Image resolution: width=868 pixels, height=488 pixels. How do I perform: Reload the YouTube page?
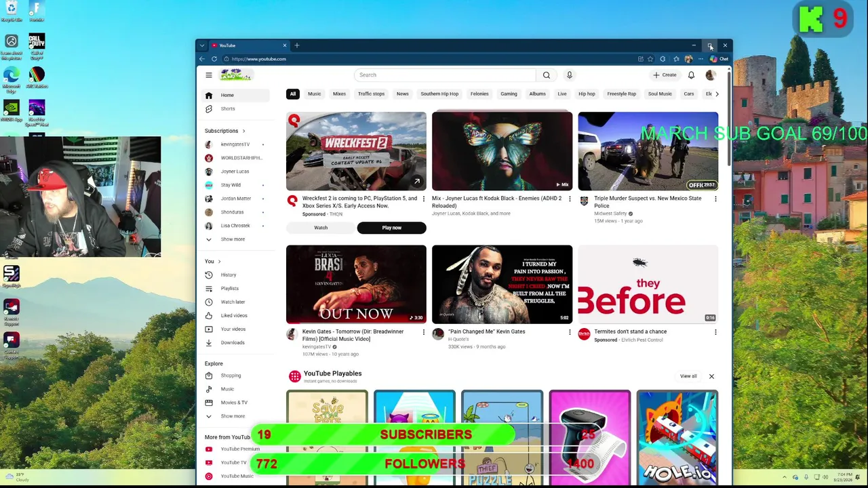214,59
